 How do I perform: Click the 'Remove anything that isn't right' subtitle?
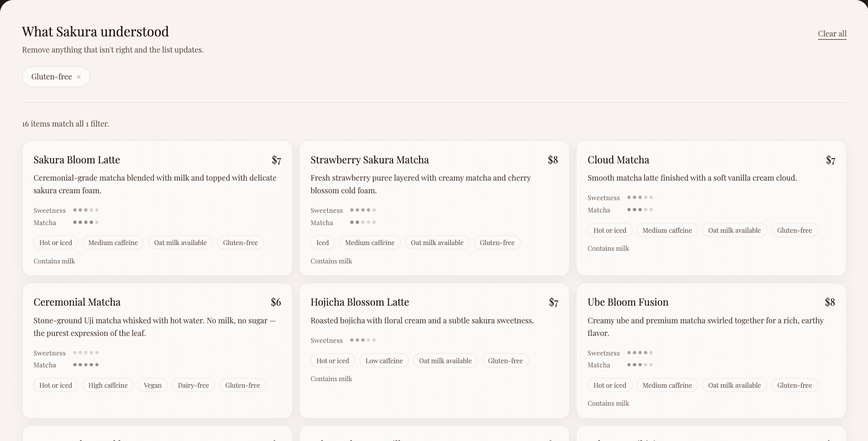[113, 50]
